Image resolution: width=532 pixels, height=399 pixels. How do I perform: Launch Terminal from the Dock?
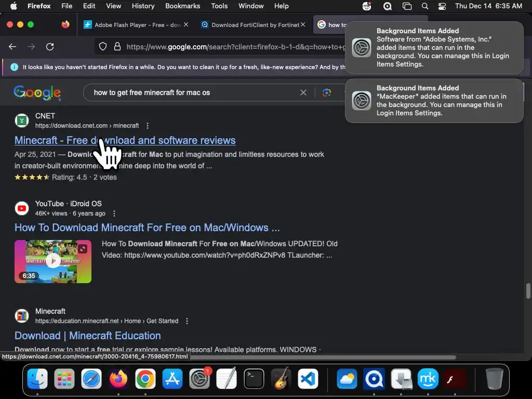(254, 379)
